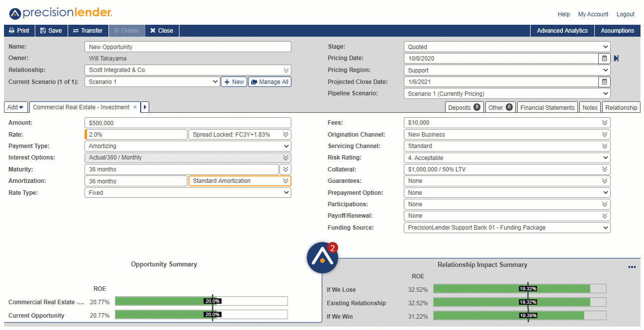Click the disabled Delete toolbar button

pyautogui.click(x=127, y=31)
